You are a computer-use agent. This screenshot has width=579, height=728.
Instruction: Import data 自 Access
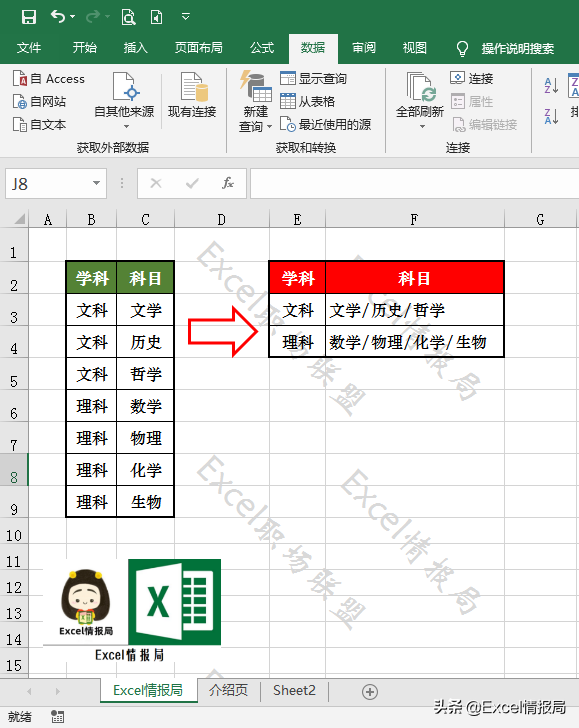tap(49, 79)
